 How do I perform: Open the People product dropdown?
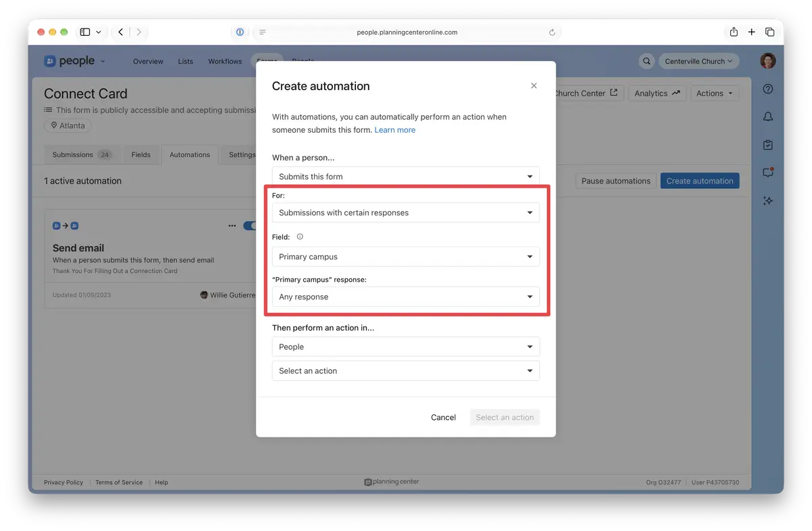pyautogui.click(x=406, y=347)
